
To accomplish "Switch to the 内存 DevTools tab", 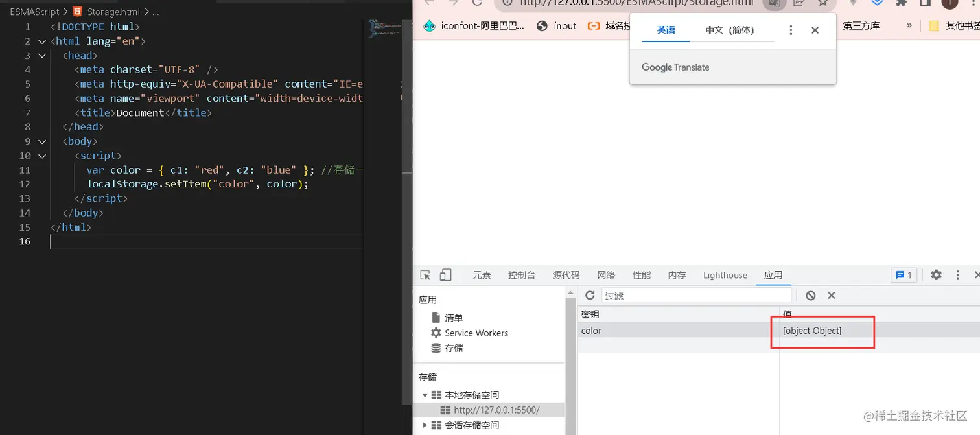I will pos(677,275).
